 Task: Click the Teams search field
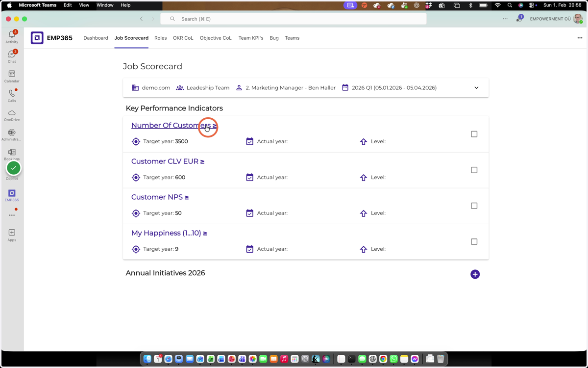point(294,19)
